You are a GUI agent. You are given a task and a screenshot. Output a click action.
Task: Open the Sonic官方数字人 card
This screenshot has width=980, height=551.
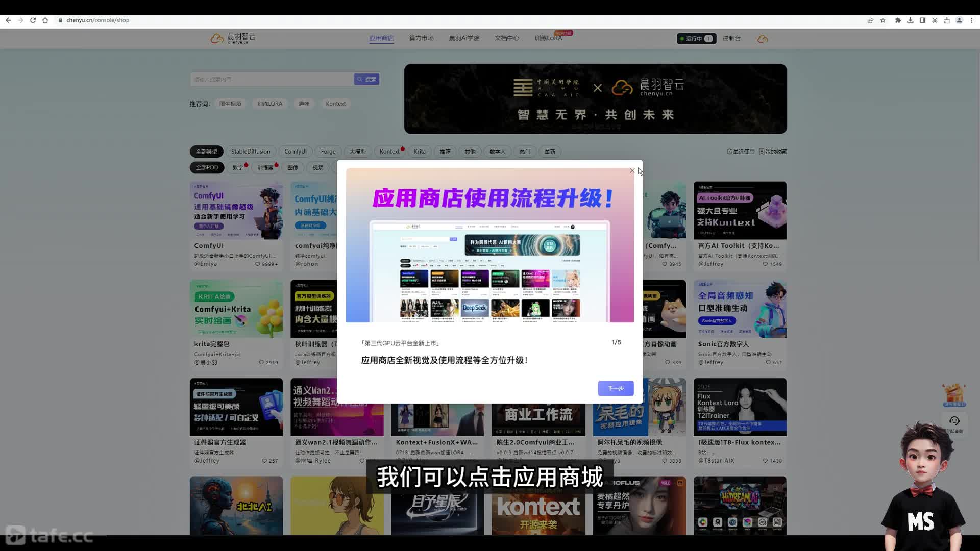pyautogui.click(x=740, y=323)
